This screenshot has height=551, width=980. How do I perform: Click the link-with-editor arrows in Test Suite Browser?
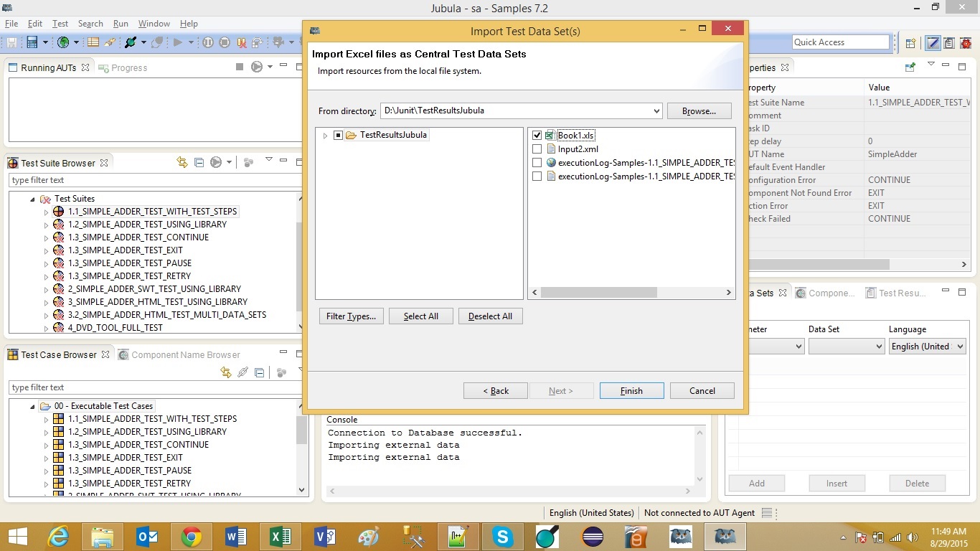point(182,163)
